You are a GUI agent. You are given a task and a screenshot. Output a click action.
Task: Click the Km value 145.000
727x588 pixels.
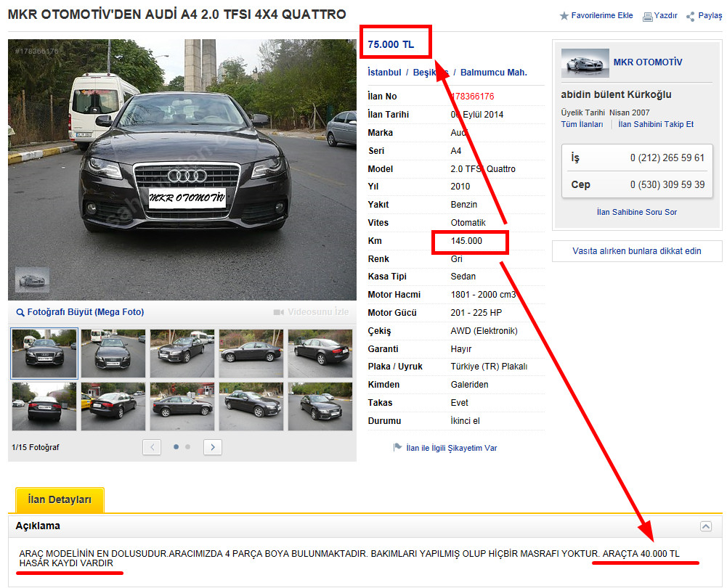click(x=466, y=241)
